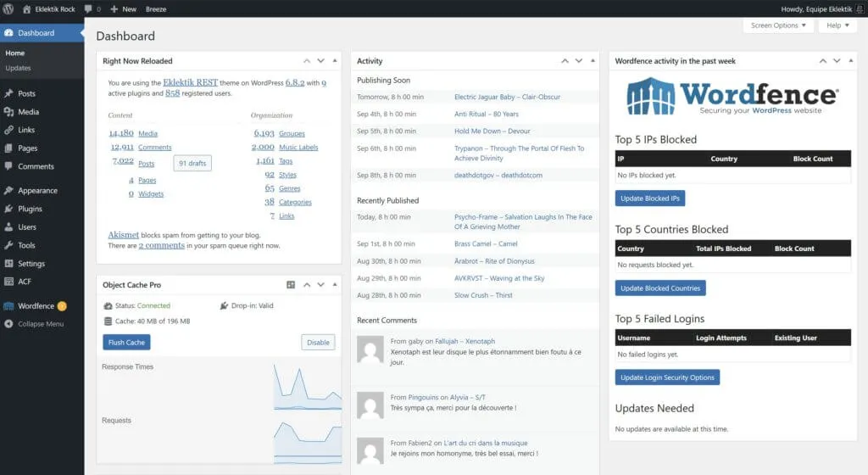This screenshot has height=475, width=868.
Task: Click the Media icon in sidebar
Action: tap(8, 112)
